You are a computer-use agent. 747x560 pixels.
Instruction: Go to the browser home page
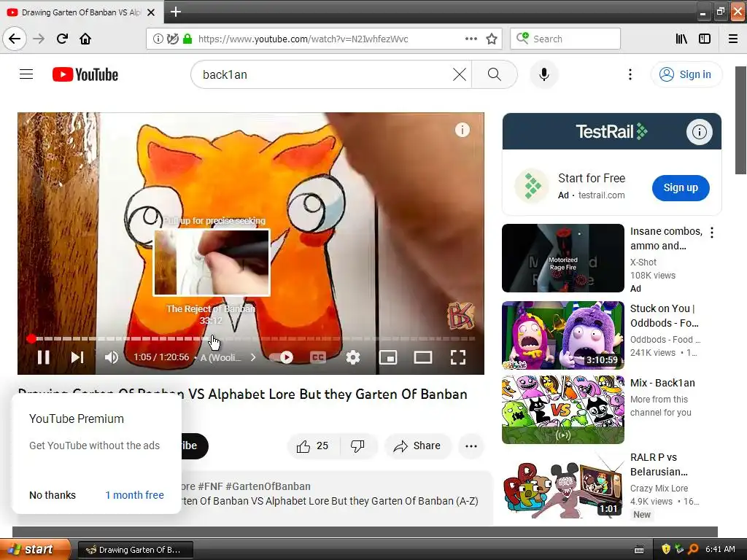click(x=85, y=39)
